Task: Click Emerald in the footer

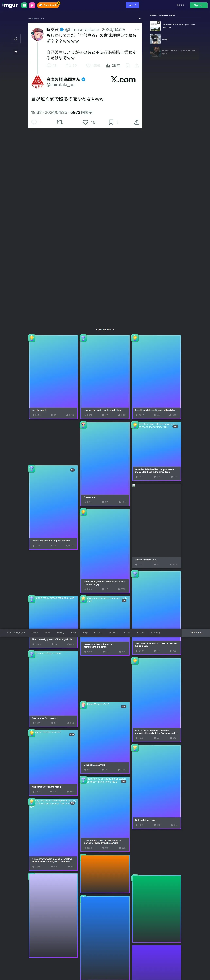Action: 98,632
